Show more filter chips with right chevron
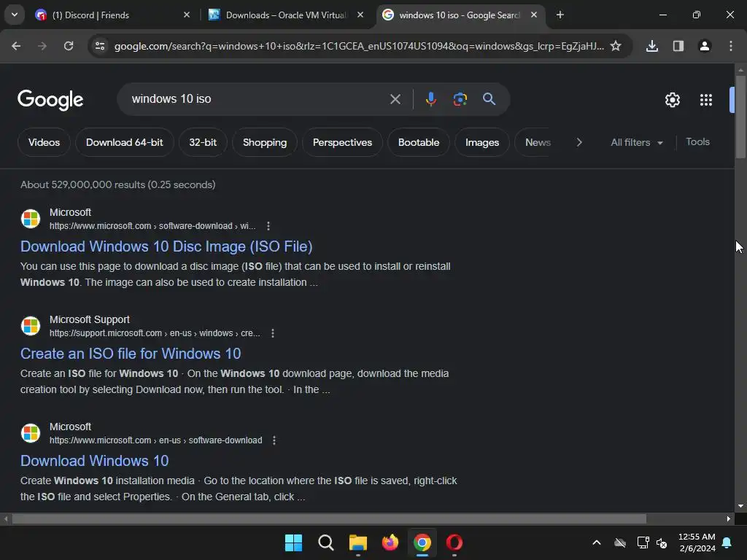Screen dimensions: 747x560 point(578,142)
